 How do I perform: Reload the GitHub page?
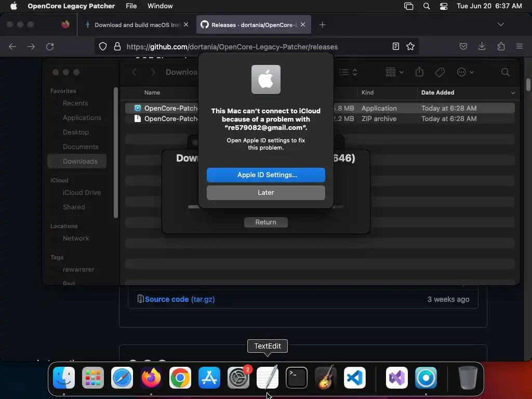50,46
